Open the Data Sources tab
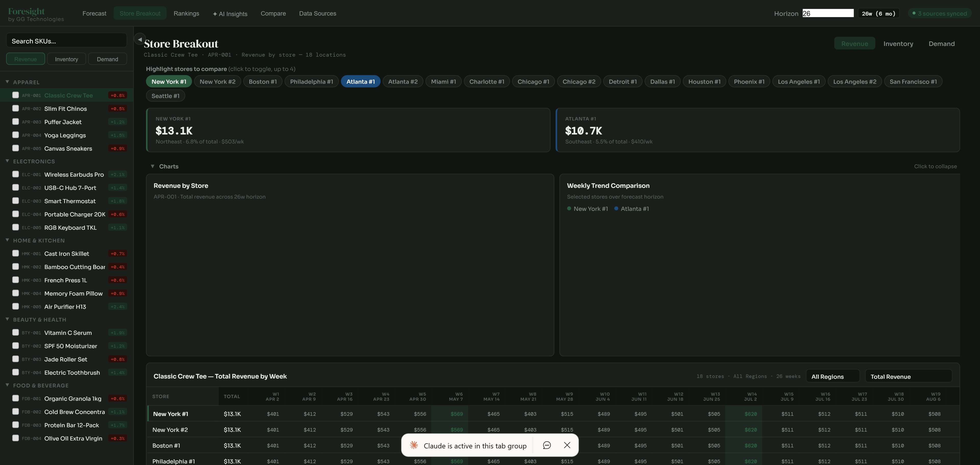 [x=317, y=13]
